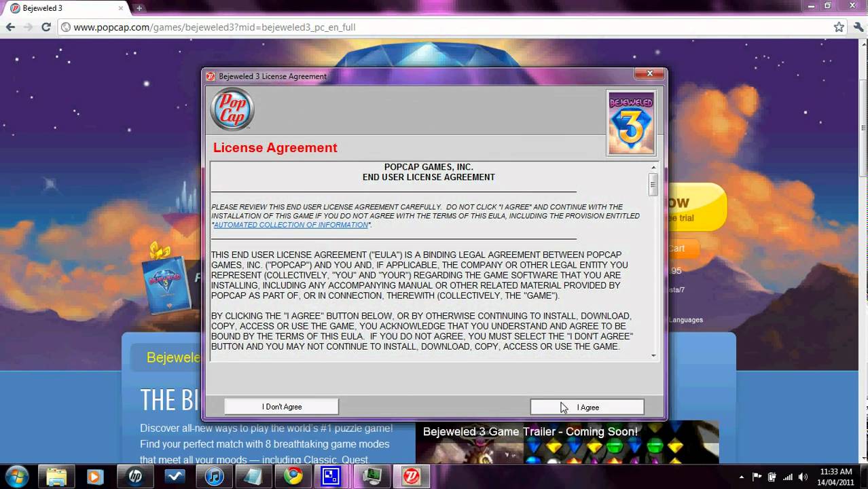Open Windows Explorer from the taskbar
Viewport: 868px width, 489px height.
tap(56, 477)
